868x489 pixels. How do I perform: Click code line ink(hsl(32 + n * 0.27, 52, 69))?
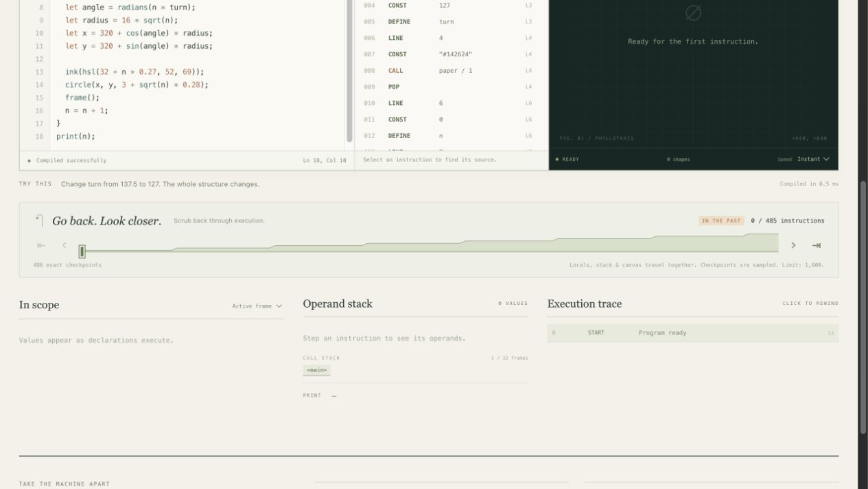(x=134, y=71)
